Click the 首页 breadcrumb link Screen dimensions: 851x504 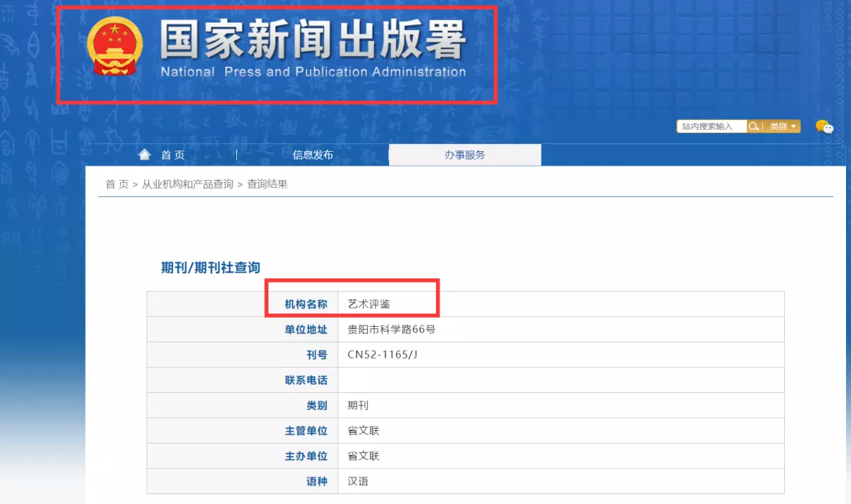(x=117, y=184)
